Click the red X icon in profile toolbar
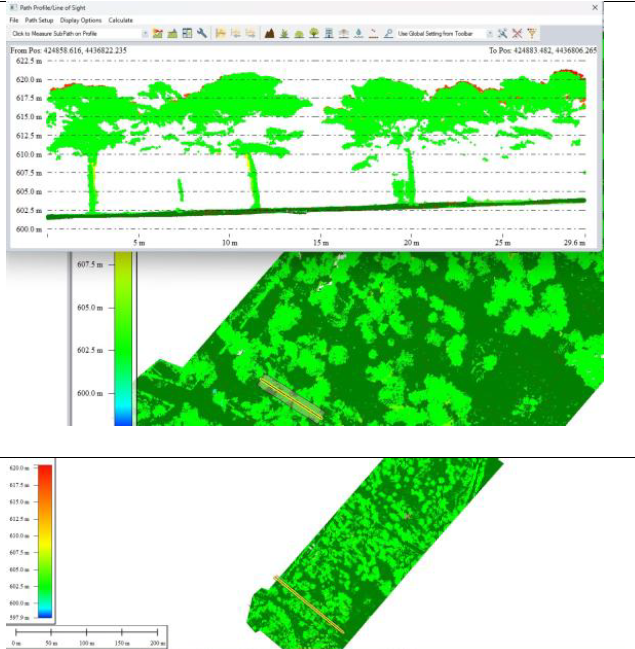Image resolution: width=635 pixels, height=649 pixels. tap(517, 33)
